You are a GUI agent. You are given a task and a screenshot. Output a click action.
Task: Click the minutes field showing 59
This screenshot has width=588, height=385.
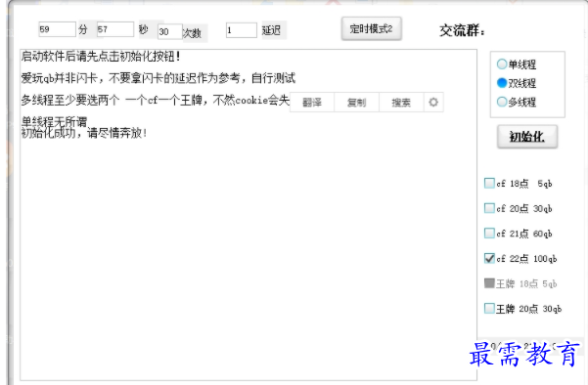[x=57, y=29]
